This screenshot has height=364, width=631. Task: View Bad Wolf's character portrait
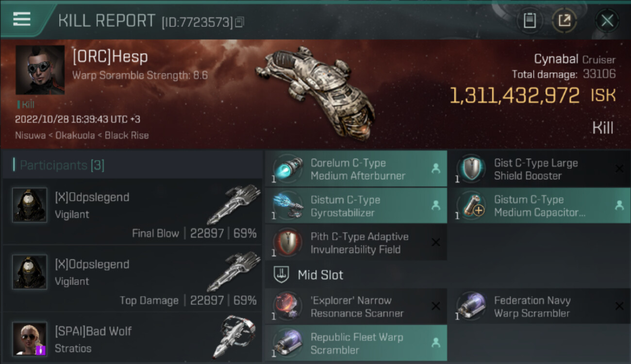(x=30, y=339)
